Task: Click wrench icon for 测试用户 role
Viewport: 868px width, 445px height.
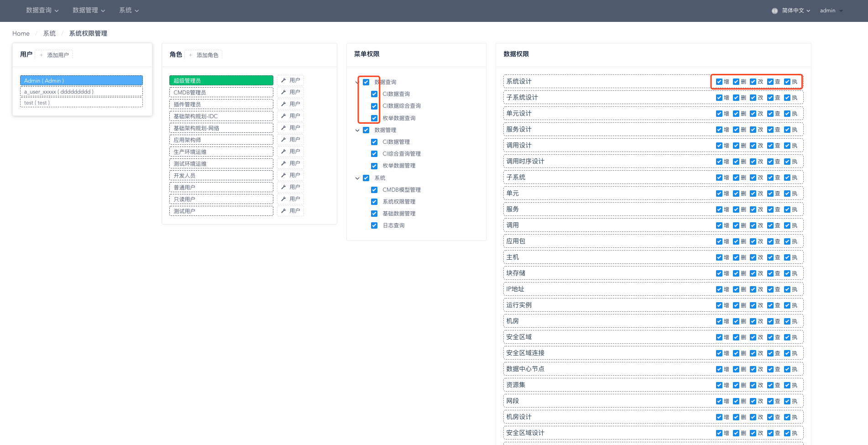Action: click(283, 211)
